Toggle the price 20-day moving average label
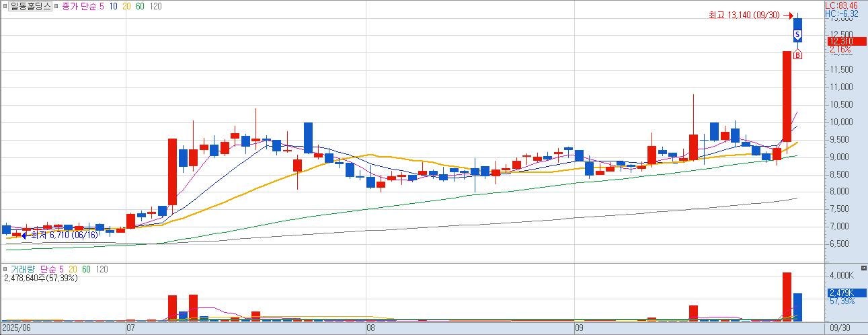The height and width of the screenshot is (335, 868). (125, 6)
